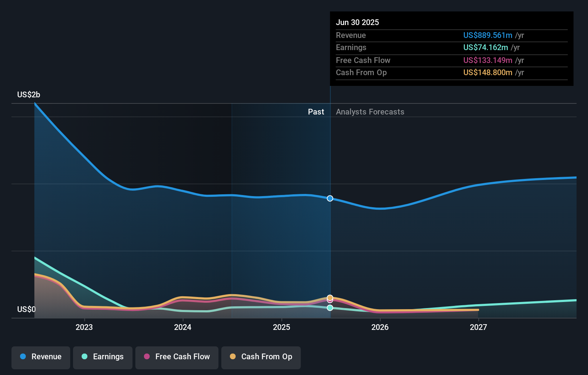Click the 2023 axis label
This screenshot has width=588, height=375.
(x=84, y=327)
